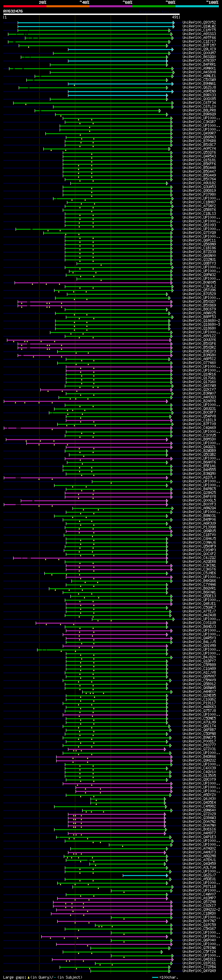
Task: Select hit label UniRef100_A9V122
Action: 199,336
